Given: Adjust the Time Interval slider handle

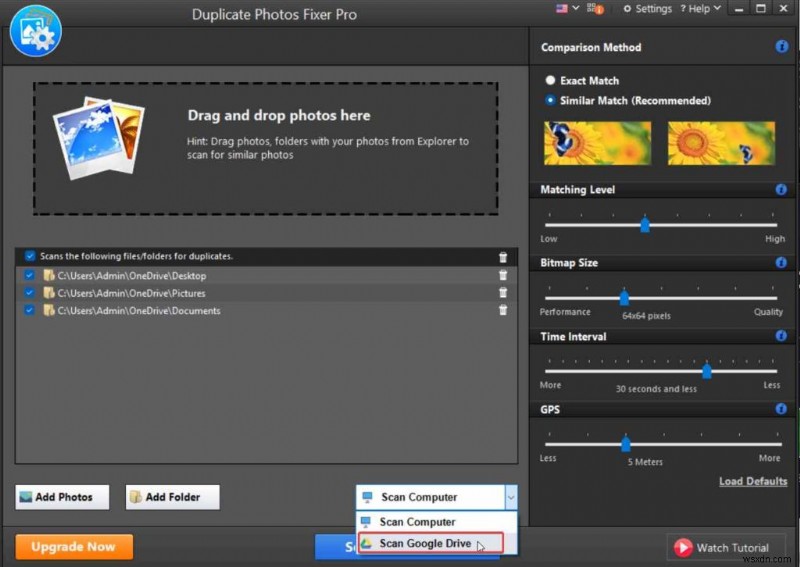Looking at the screenshot, I should coord(707,371).
